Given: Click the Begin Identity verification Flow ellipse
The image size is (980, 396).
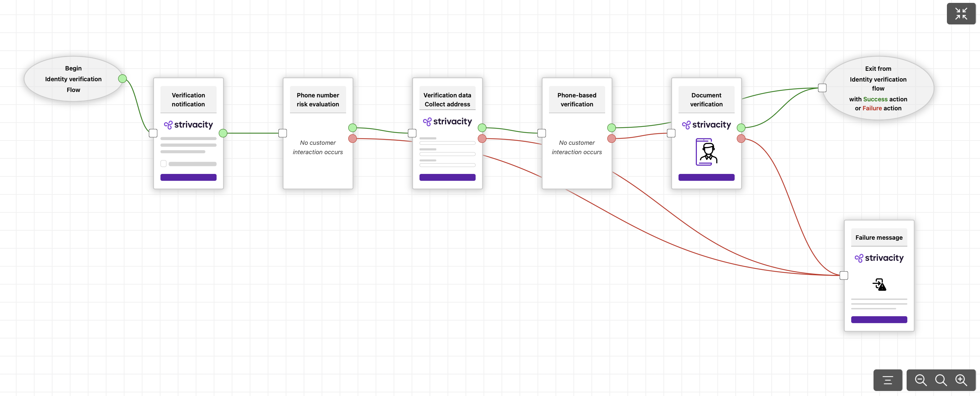Looking at the screenshot, I should [x=73, y=79].
